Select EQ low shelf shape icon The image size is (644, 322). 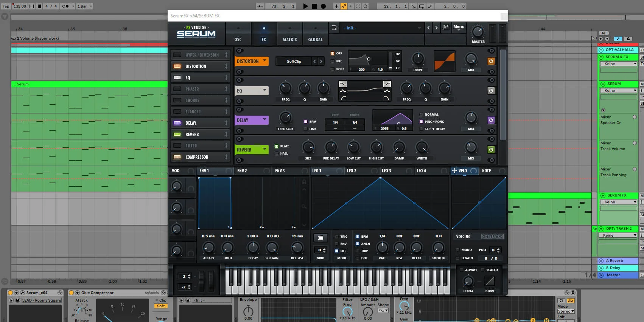[343, 84]
